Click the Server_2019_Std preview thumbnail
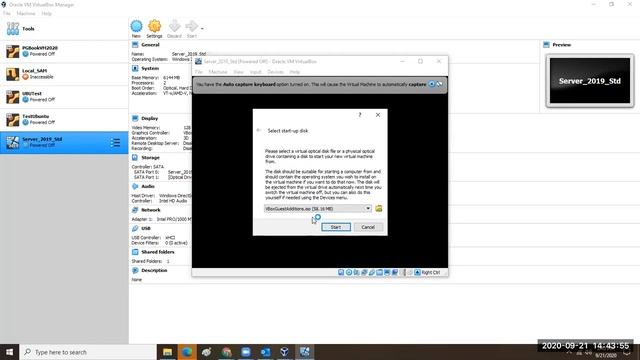The width and height of the screenshot is (640, 360). [590, 81]
